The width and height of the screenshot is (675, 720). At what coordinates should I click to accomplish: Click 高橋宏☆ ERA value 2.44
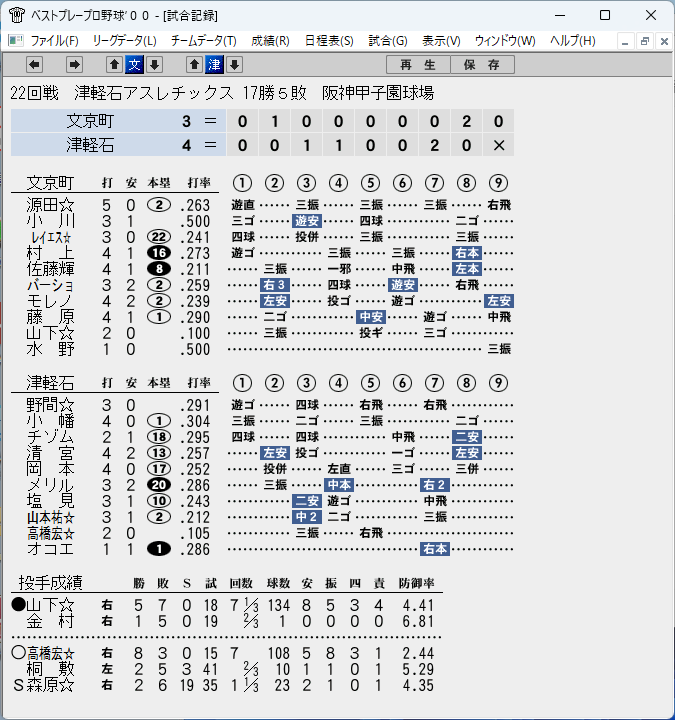pyautogui.click(x=418, y=653)
